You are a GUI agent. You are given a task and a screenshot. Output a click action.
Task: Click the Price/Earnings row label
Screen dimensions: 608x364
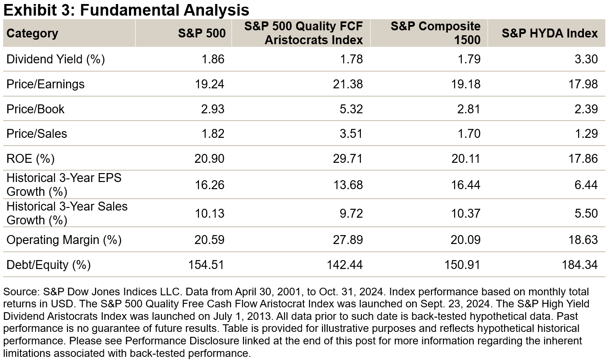point(45,84)
